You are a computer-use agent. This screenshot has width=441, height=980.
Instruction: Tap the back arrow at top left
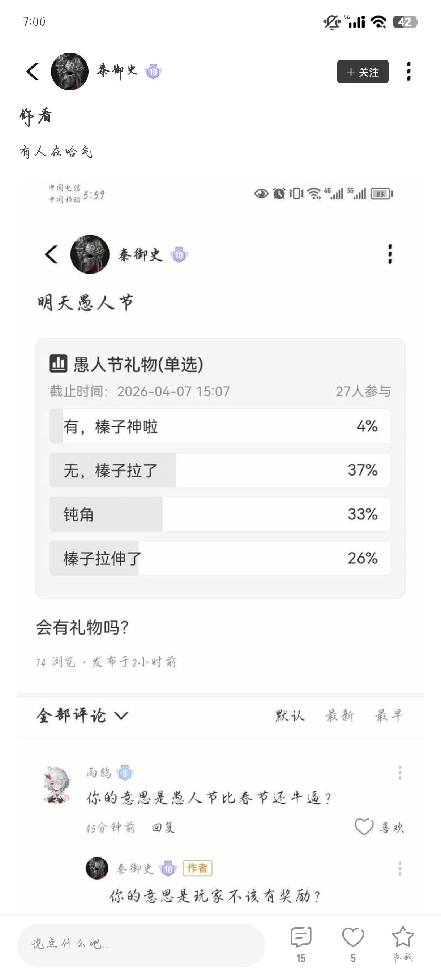click(x=33, y=72)
